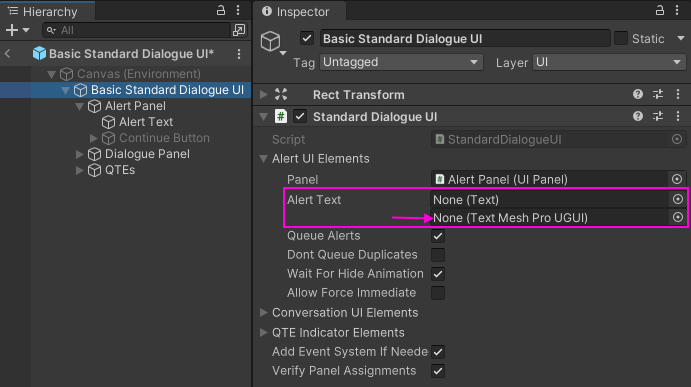The height and width of the screenshot is (387, 691).
Task: Open create dropdown arrow next to plus
Action: point(26,30)
